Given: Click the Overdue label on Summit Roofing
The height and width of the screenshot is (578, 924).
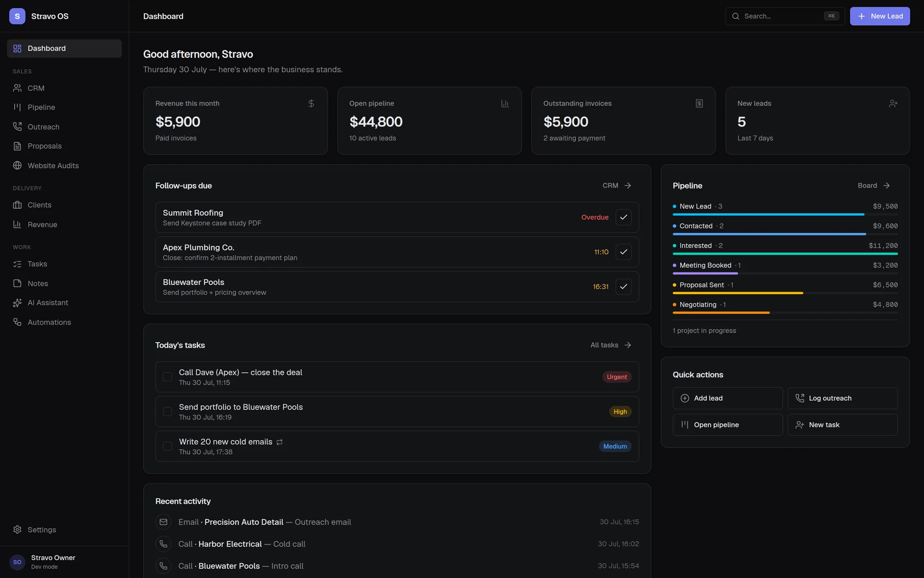Looking at the screenshot, I should pyautogui.click(x=595, y=217).
